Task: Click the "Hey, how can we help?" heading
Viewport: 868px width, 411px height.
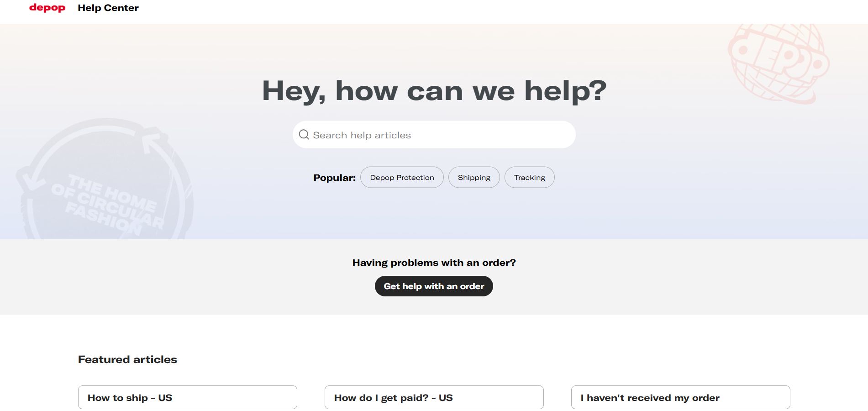Action: tap(434, 90)
